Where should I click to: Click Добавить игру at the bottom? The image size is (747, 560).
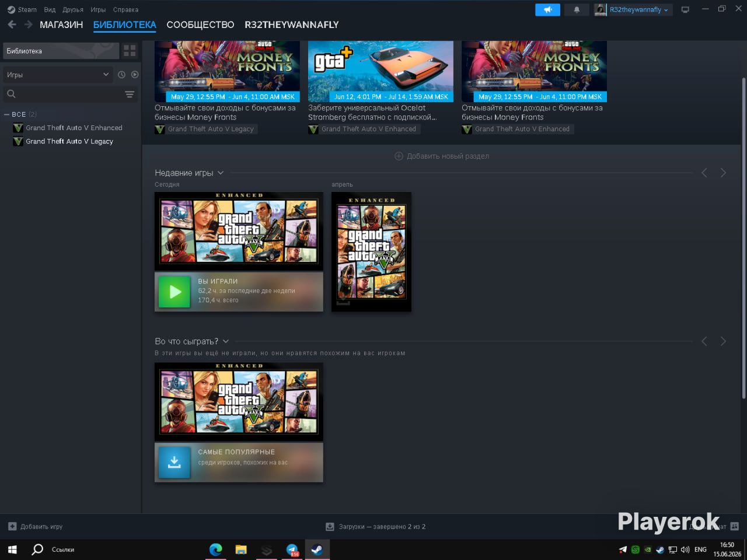pyautogui.click(x=36, y=526)
